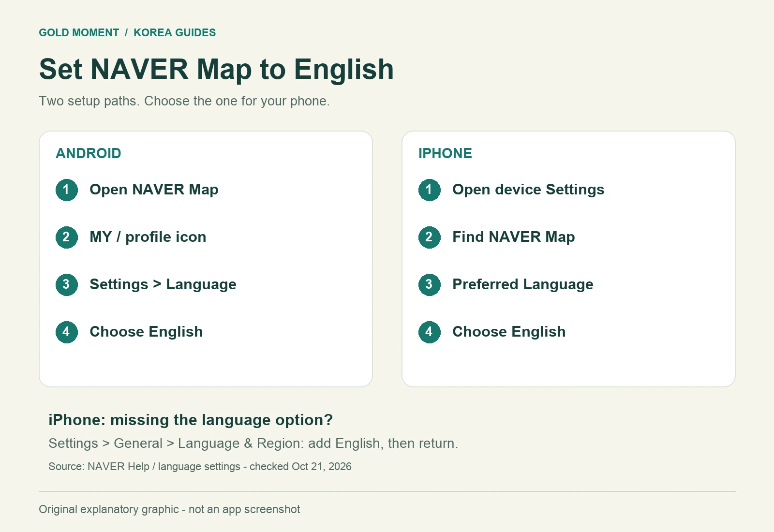774x532 pixels.
Task: Click the KOREA GUIDES breadcrumb text
Action: click(175, 32)
